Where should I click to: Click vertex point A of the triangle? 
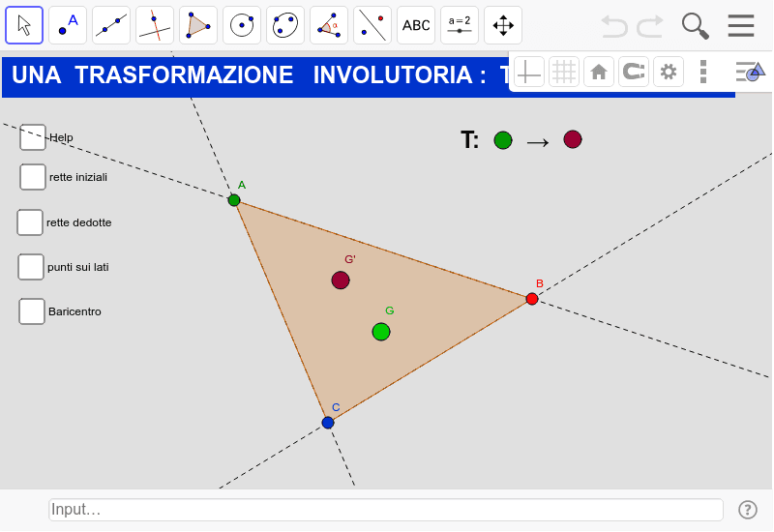click(234, 200)
